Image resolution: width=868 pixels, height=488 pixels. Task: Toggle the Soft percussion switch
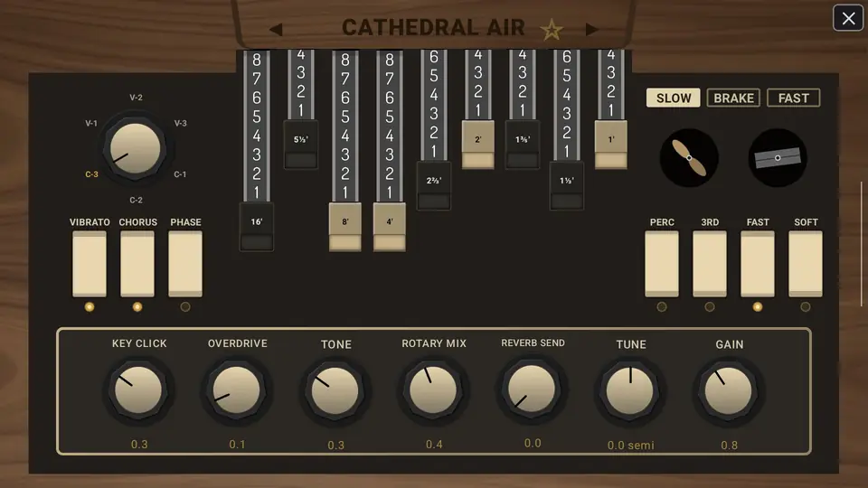(806, 264)
